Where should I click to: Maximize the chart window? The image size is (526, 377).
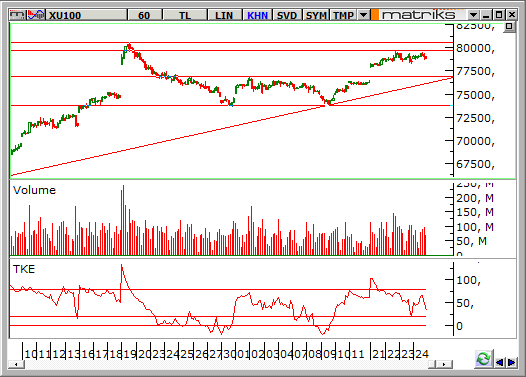tap(499, 15)
